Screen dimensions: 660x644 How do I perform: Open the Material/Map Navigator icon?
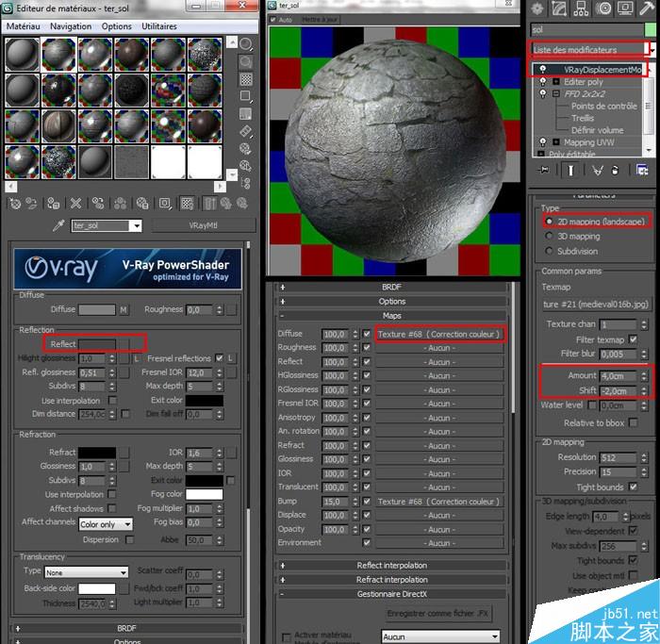pos(246,184)
